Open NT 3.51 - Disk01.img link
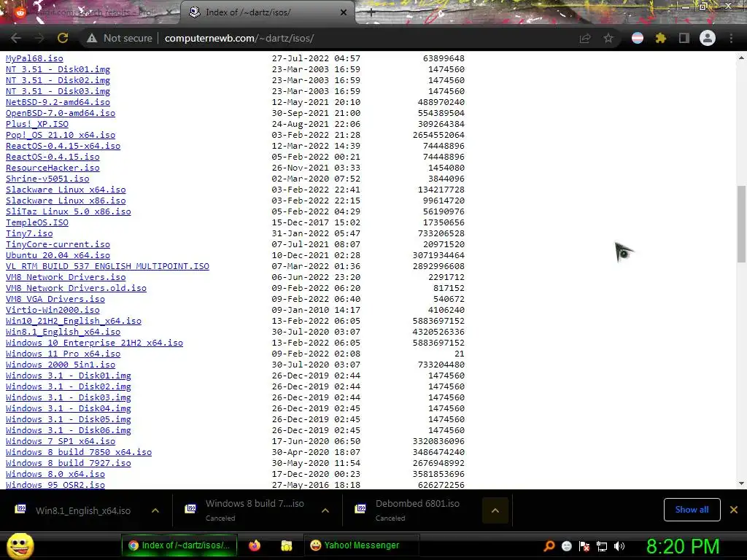Viewport: 747px width, 560px height. (58, 69)
